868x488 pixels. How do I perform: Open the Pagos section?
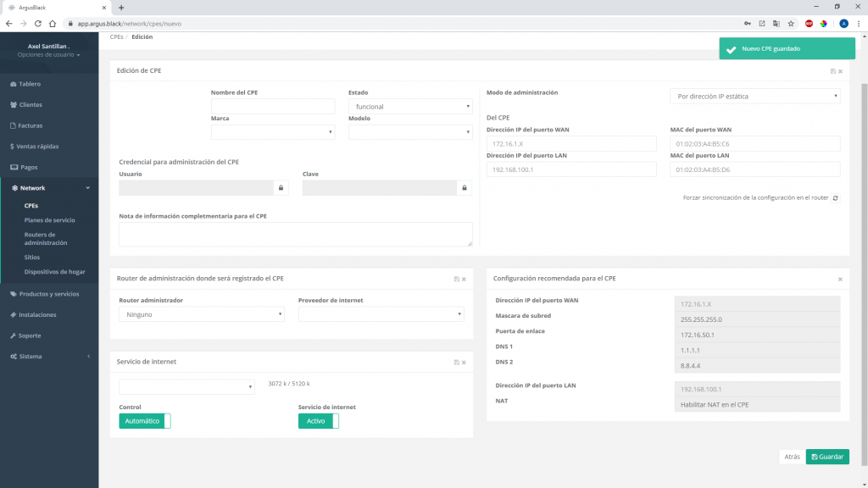pos(24,167)
